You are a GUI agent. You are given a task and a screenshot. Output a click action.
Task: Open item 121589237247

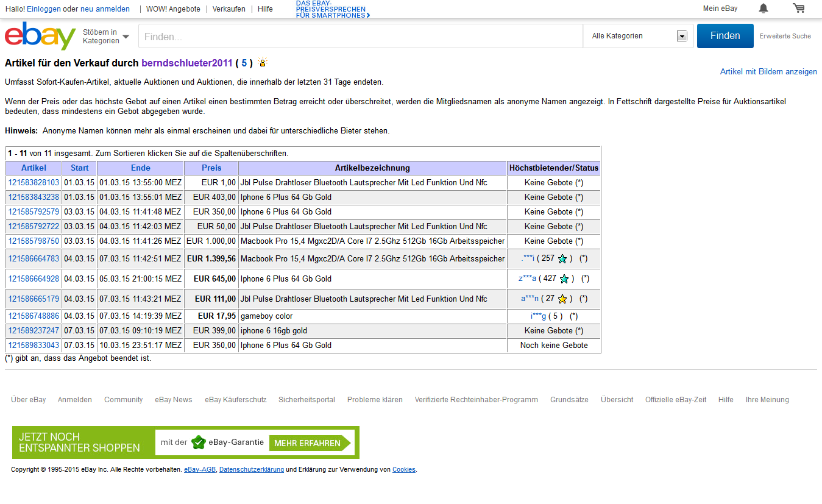tap(34, 330)
